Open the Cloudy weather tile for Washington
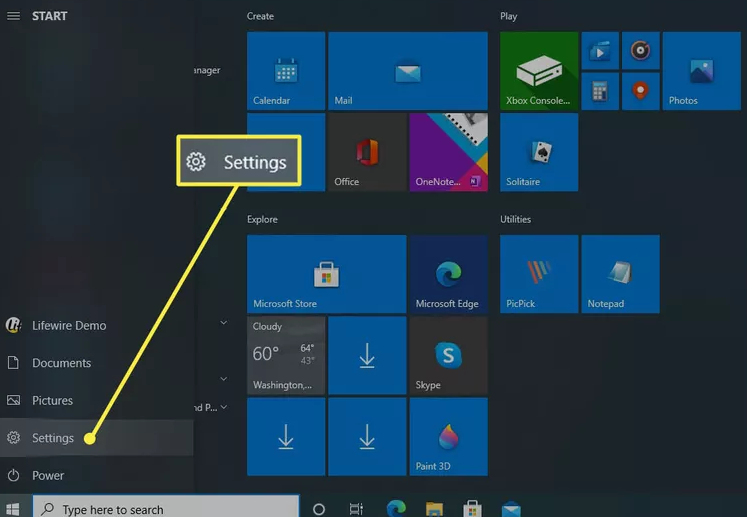The image size is (747, 517). click(x=286, y=355)
